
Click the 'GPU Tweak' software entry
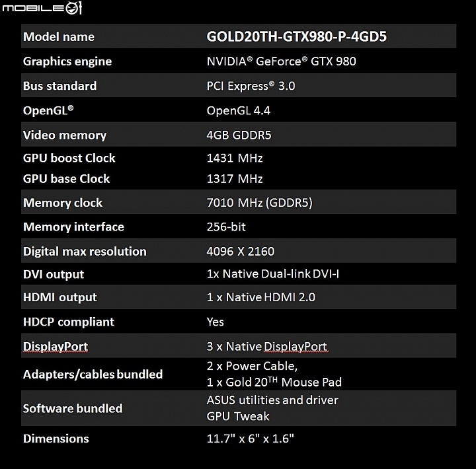point(238,417)
